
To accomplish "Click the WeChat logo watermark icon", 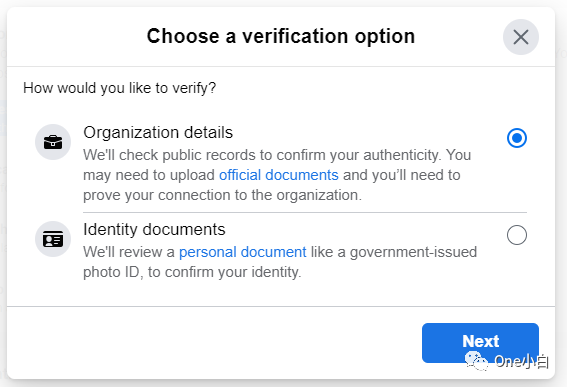I will [x=476, y=361].
